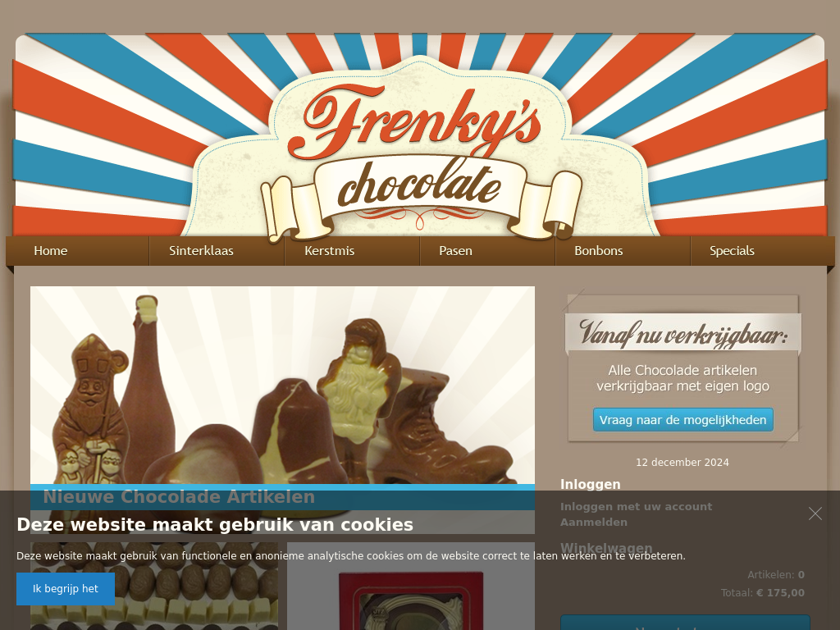Image resolution: width=840 pixels, height=630 pixels.
Task: Click the Winkelwagen heading
Action: click(606, 548)
